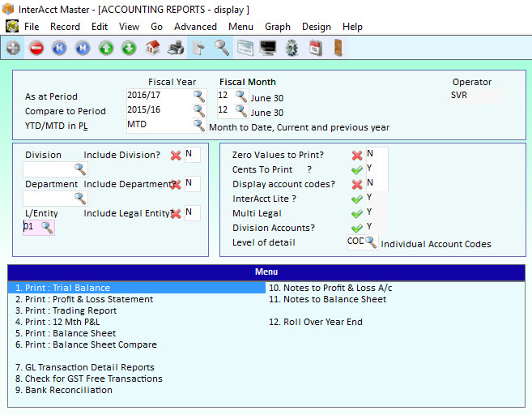Look up Compare to Period fiscal month

pyautogui.click(x=241, y=111)
